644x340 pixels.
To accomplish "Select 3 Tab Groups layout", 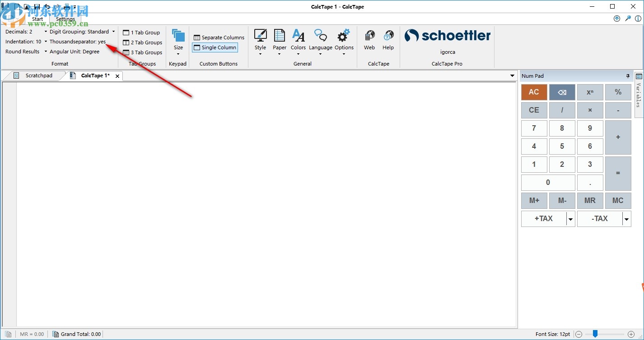I will (x=142, y=52).
